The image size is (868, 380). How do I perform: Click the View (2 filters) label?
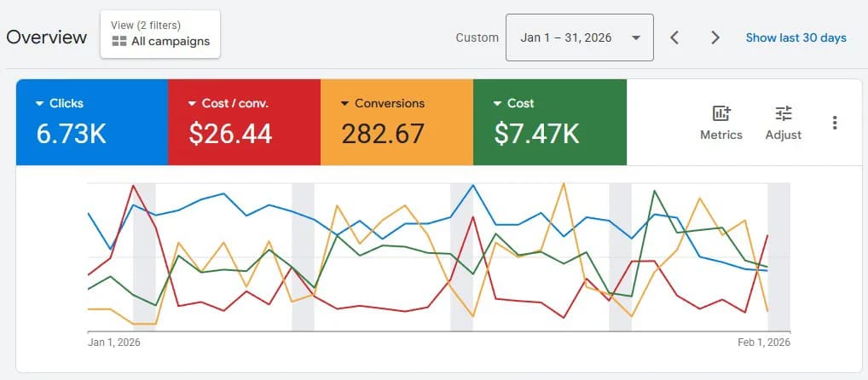pyautogui.click(x=146, y=26)
